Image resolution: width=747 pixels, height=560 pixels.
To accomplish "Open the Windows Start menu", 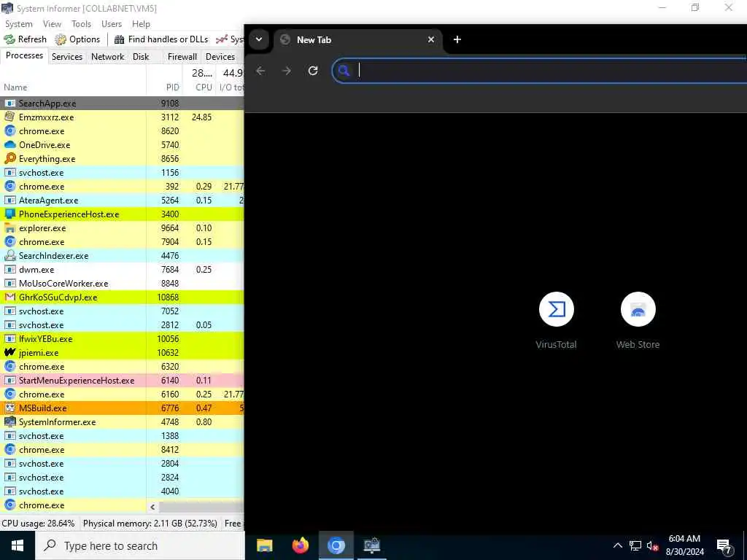I will [x=18, y=545].
